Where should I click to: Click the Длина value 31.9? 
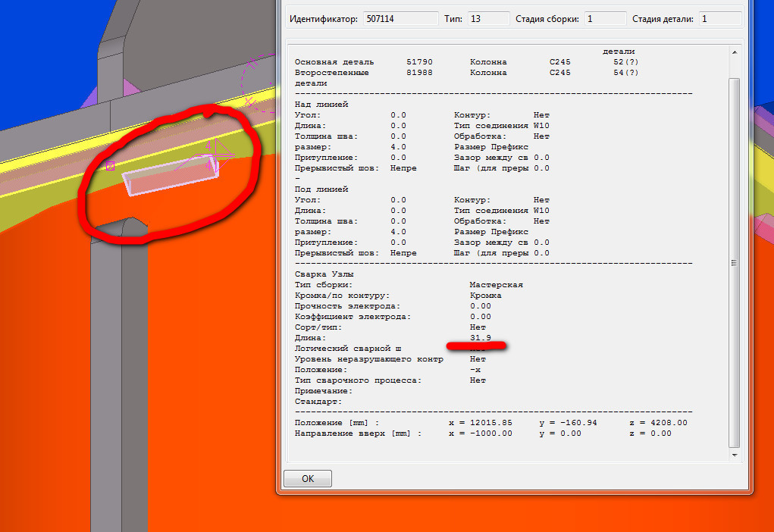(x=481, y=338)
